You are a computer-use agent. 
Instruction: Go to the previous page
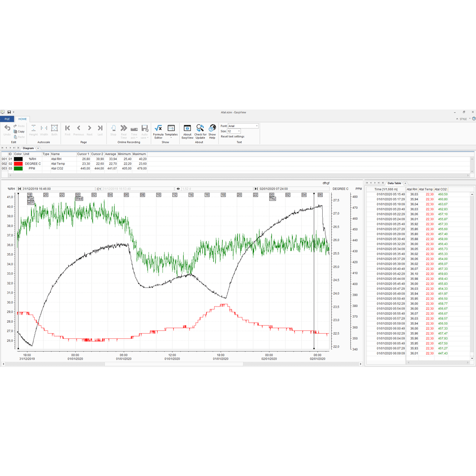click(x=78, y=129)
